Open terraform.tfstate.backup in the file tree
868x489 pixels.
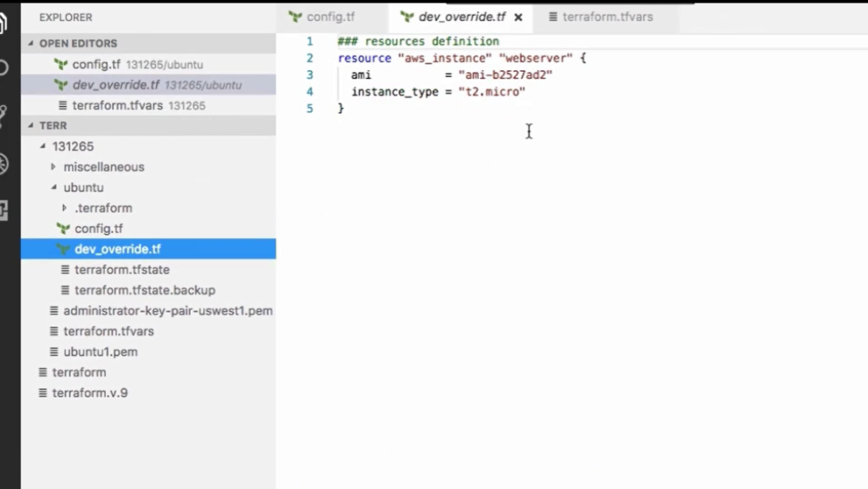coord(144,290)
